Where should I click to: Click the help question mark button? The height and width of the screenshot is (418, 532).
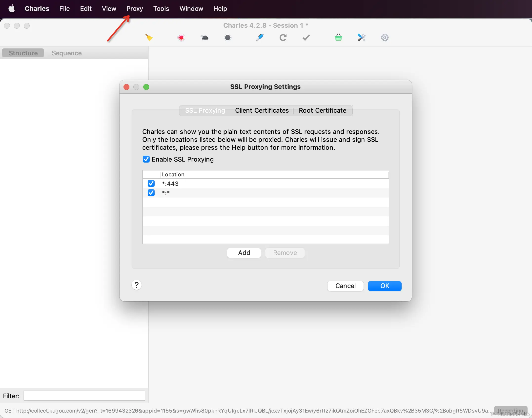pos(137,285)
